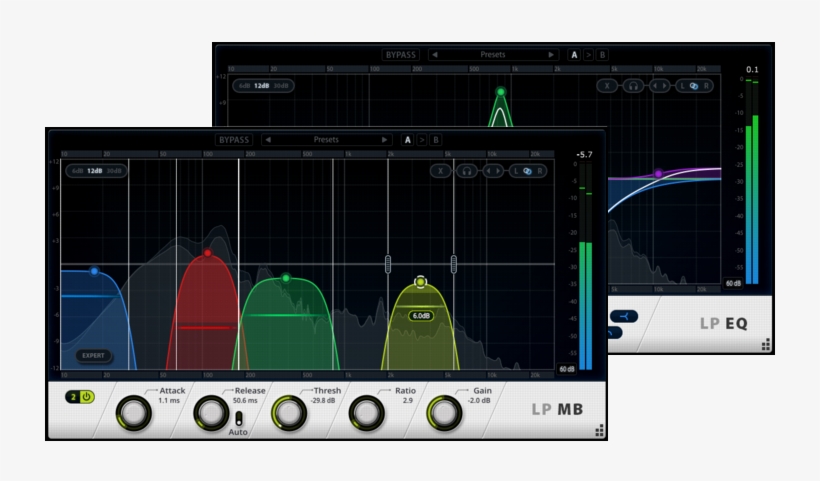This screenshot has height=481, width=820.
Task: Go to previous preset in LP MB
Action: coord(268,140)
